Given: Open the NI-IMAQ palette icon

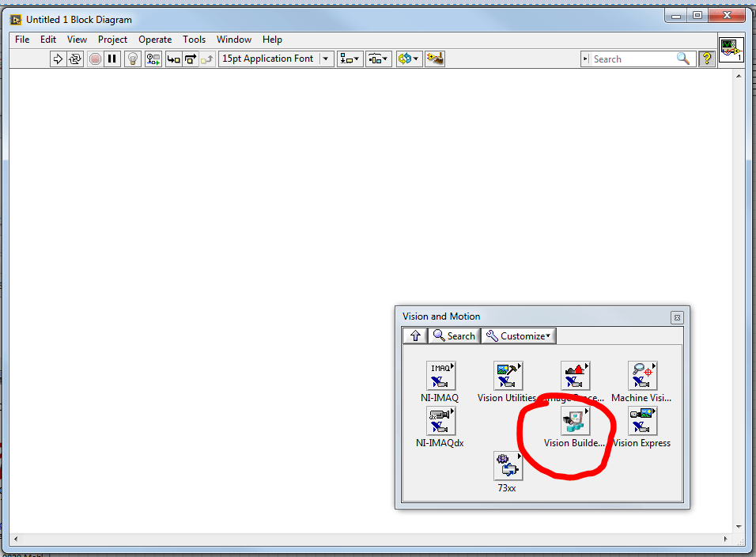Looking at the screenshot, I should coord(440,375).
